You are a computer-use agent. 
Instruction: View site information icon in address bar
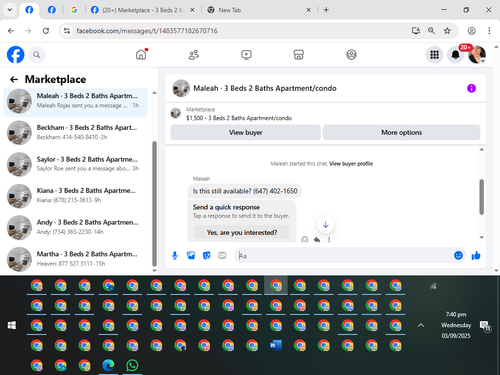point(67,31)
